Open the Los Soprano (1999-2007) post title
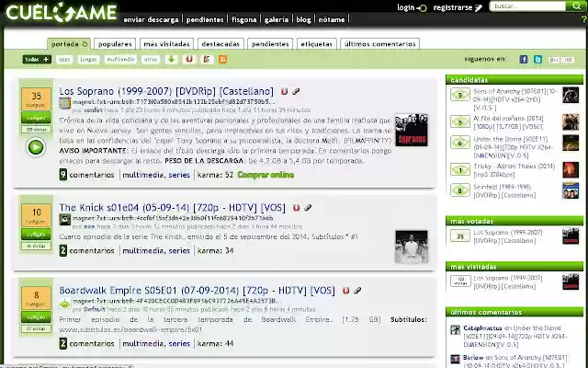Image resolution: width=588 pixels, height=368 pixels. [x=166, y=91]
